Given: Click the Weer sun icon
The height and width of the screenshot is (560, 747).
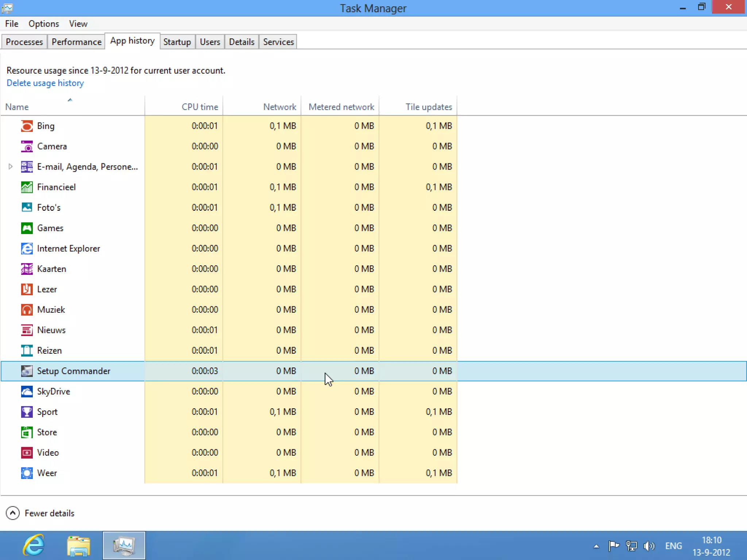Looking at the screenshot, I should [27, 473].
